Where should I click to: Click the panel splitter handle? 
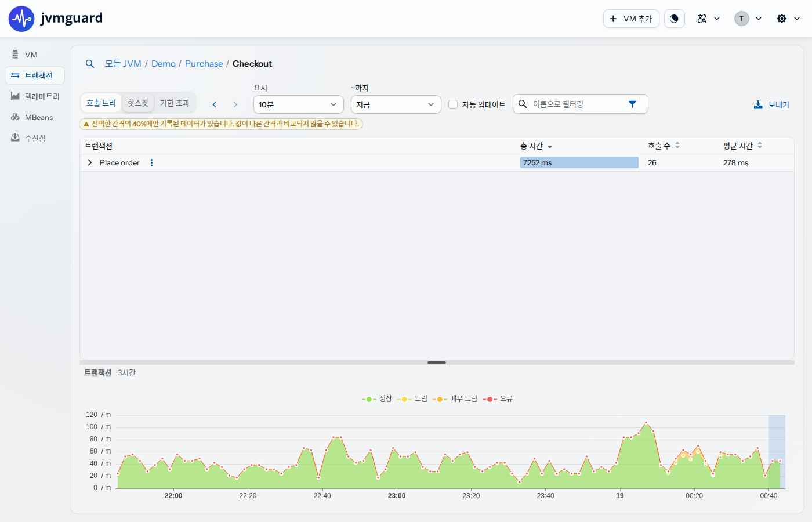pos(437,362)
